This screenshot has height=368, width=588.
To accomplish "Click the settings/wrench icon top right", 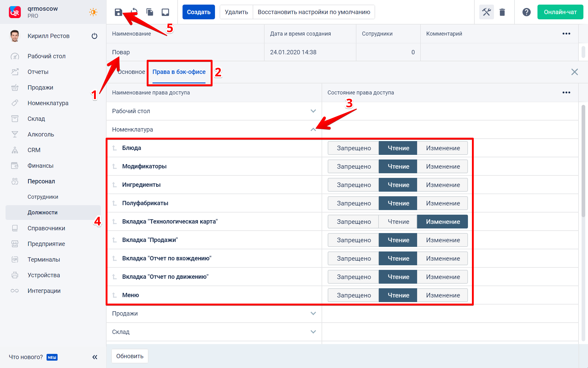I will point(486,12).
